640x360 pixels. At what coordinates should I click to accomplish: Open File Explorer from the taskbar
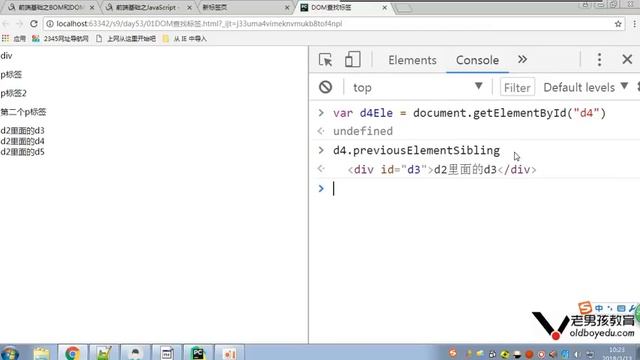(41, 353)
